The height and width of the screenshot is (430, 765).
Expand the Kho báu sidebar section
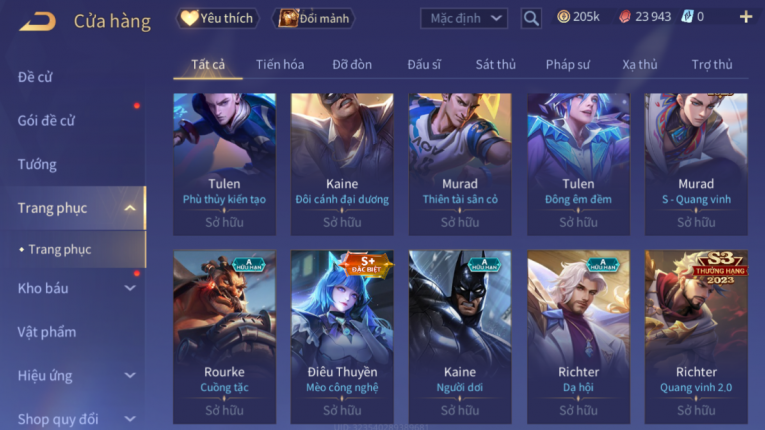click(x=130, y=288)
